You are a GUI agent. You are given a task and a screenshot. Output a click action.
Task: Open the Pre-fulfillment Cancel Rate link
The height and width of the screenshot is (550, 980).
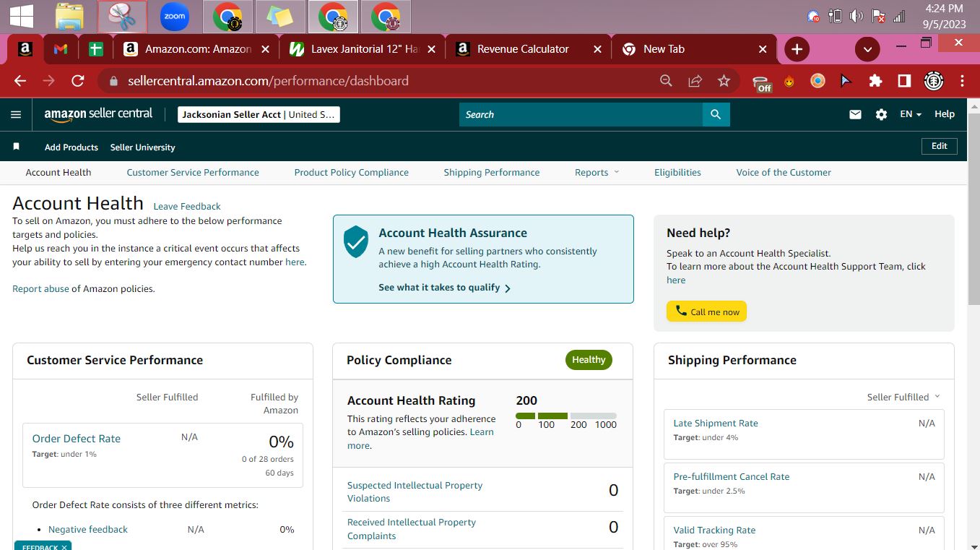[732, 477]
